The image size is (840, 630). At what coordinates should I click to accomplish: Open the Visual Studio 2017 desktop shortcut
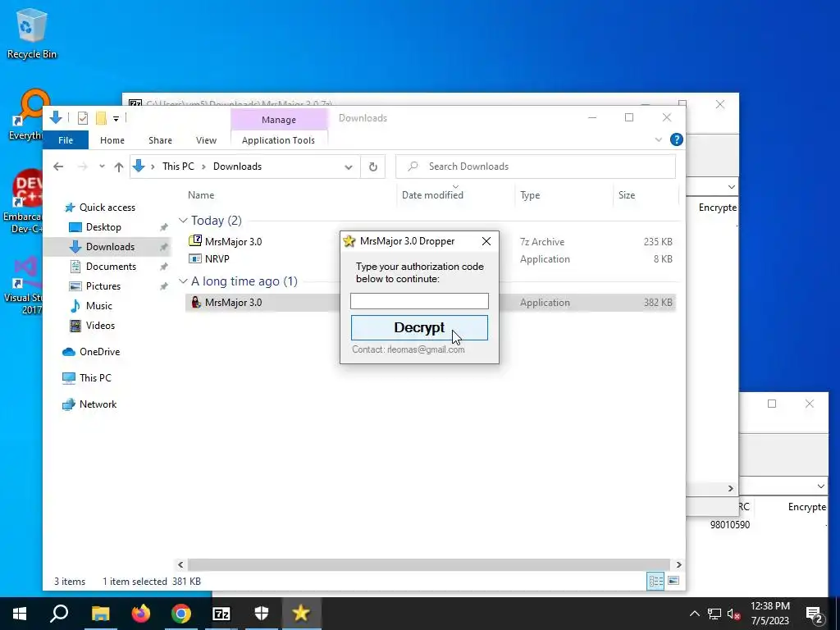click(24, 285)
